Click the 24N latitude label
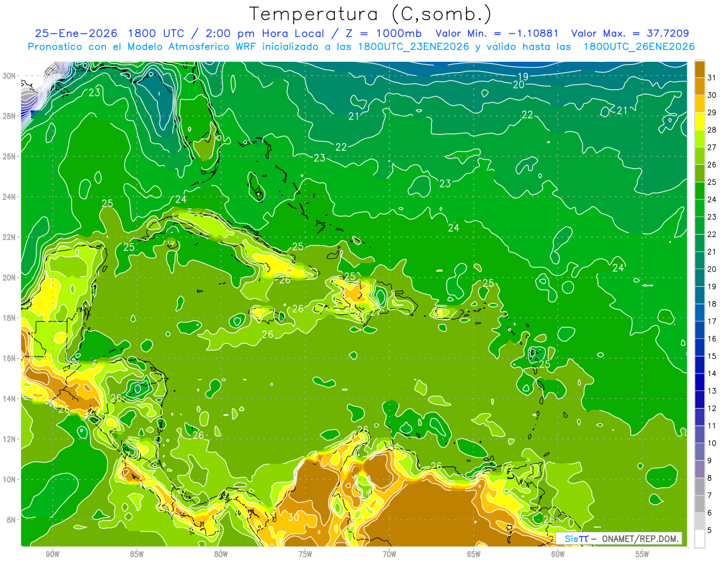Image resolution: width=728 pixels, height=562 pixels. (10, 197)
